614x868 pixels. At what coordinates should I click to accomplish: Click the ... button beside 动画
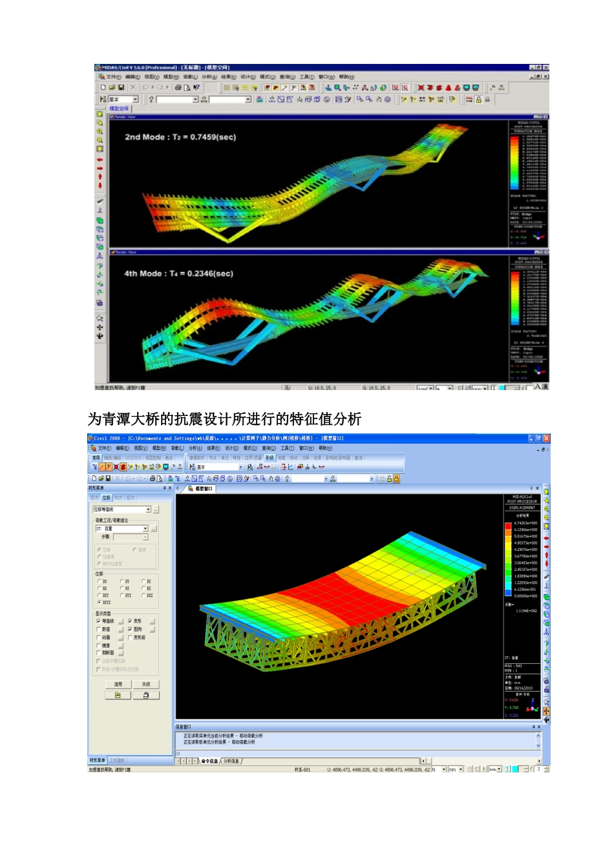[120, 637]
